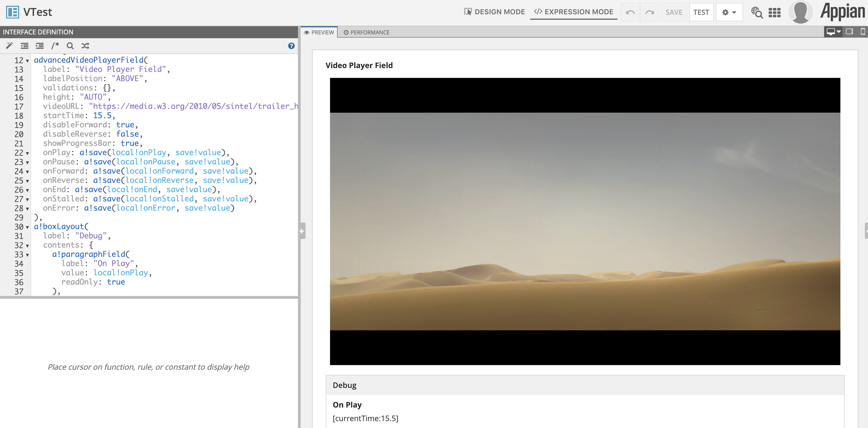
Task: Click the videoURL string on line 17
Action: tap(193, 106)
